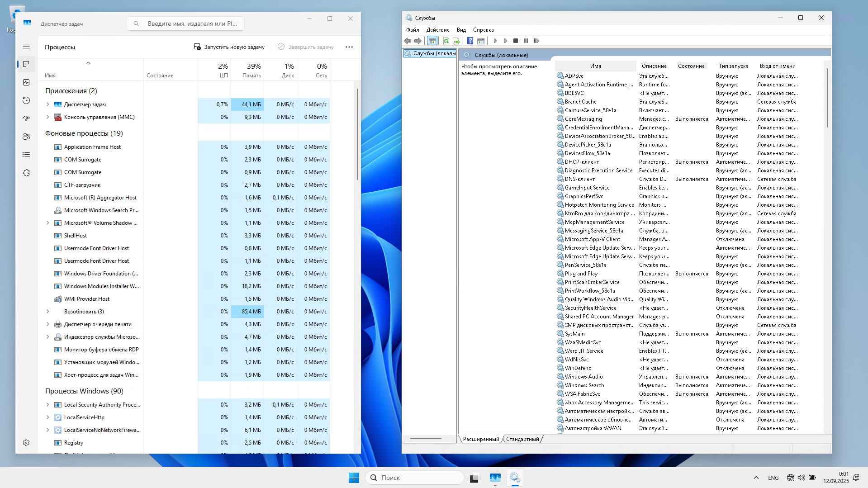
Task: Sort by ЦП column header
Action: pos(214,70)
